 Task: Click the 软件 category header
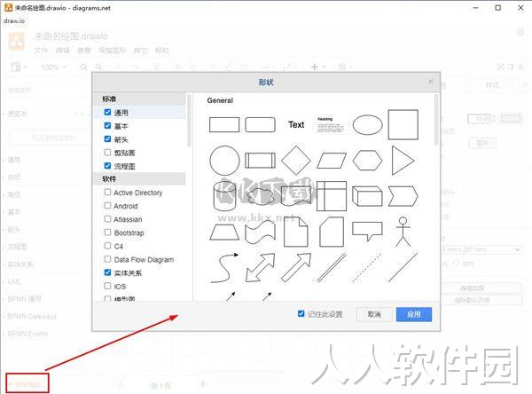139,178
